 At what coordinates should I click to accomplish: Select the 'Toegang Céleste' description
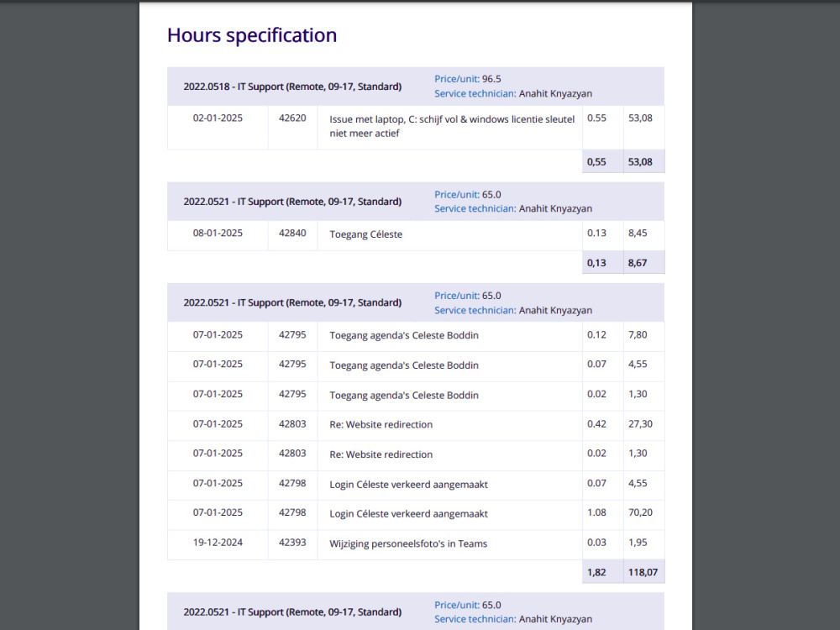[366, 234]
